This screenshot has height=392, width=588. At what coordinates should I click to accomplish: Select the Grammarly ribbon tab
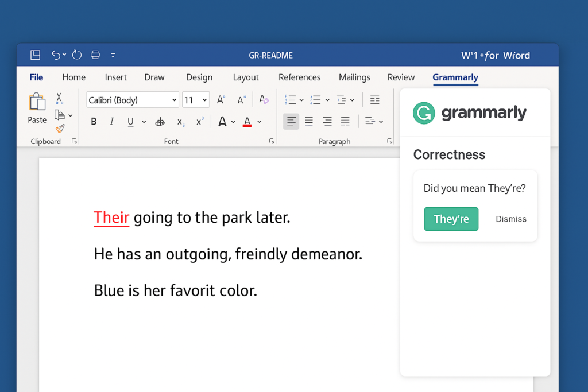(x=455, y=77)
